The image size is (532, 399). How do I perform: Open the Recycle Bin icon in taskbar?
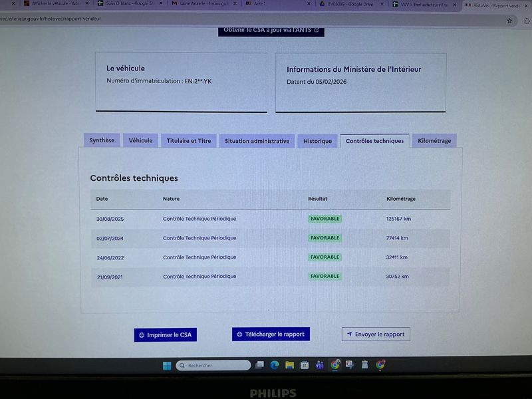point(364,364)
